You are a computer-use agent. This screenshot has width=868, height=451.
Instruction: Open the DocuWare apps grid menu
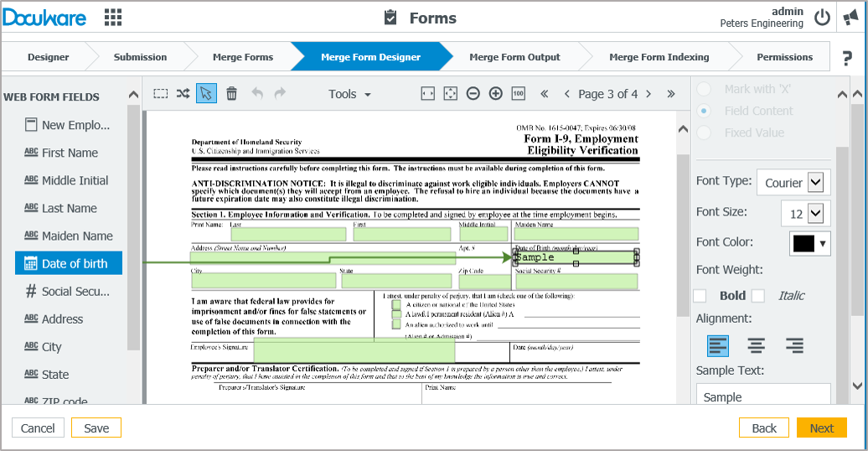(x=112, y=18)
